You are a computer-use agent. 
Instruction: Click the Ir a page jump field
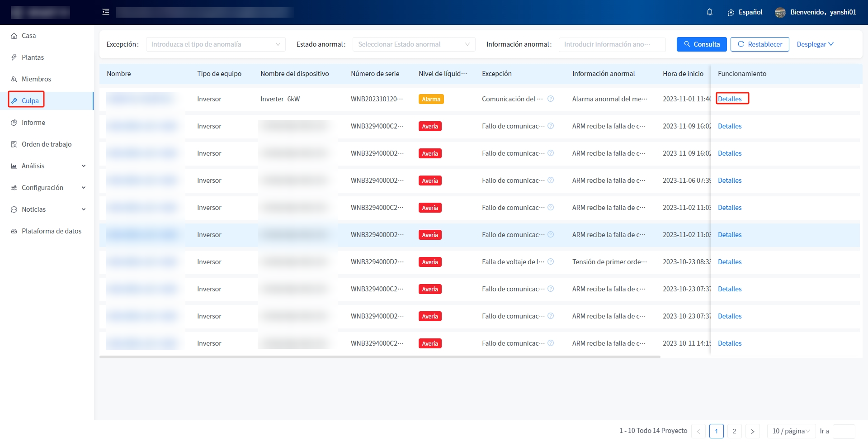tap(844, 431)
